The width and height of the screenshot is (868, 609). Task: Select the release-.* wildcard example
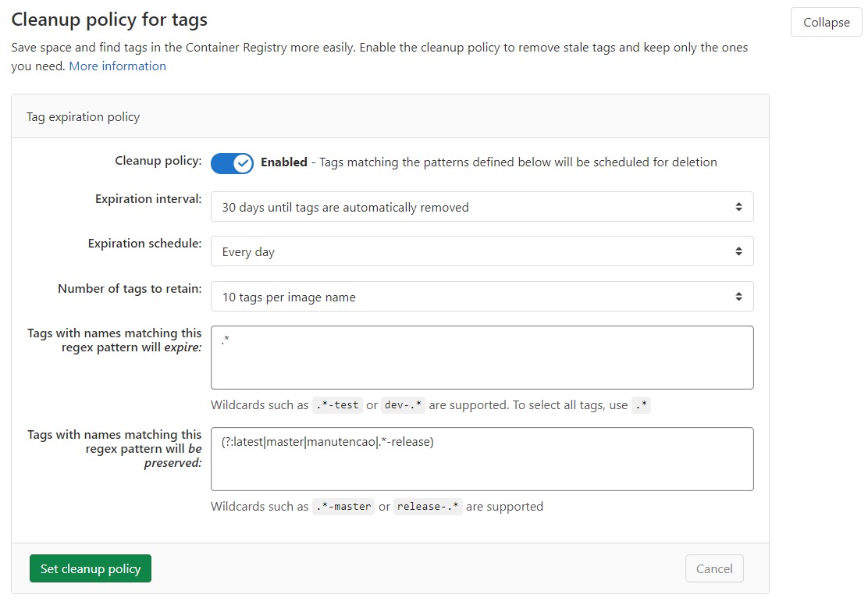coord(428,507)
